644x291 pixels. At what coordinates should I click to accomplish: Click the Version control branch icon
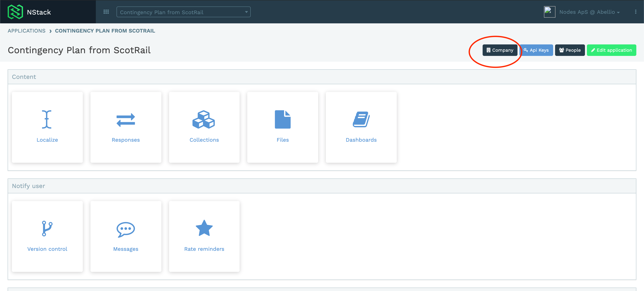coord(47,228)
